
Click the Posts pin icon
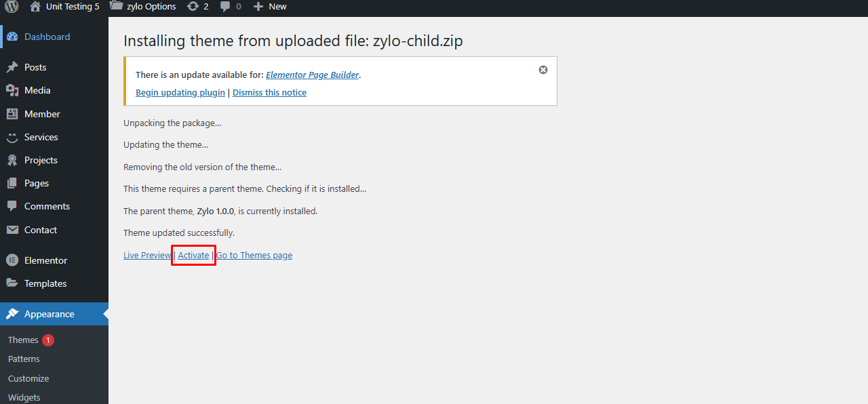click(x=12, y=67)
